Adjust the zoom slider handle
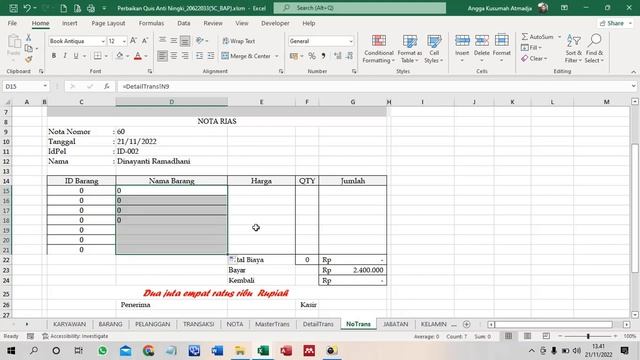Viewport: 640px width, 360px height. click(x=588, y=336)
